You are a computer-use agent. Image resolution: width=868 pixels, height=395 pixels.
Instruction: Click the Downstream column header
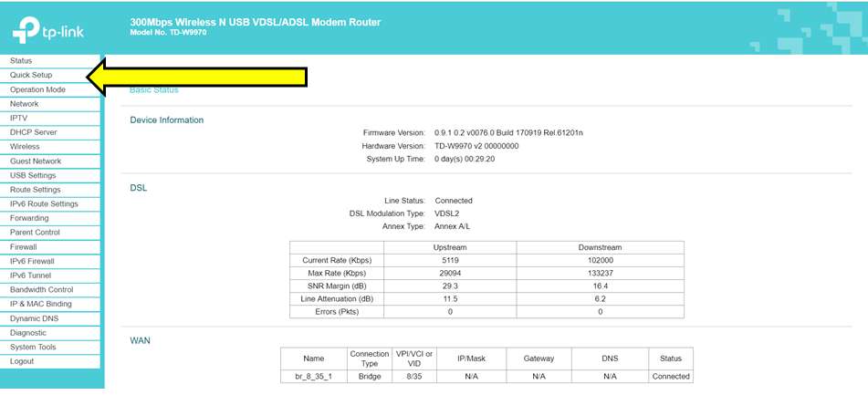(x=600, y=247)
